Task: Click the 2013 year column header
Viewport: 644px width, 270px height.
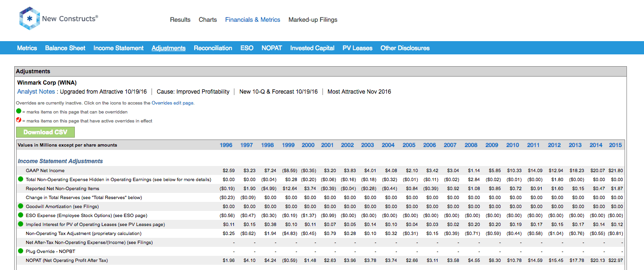Action: pos(575,145)
